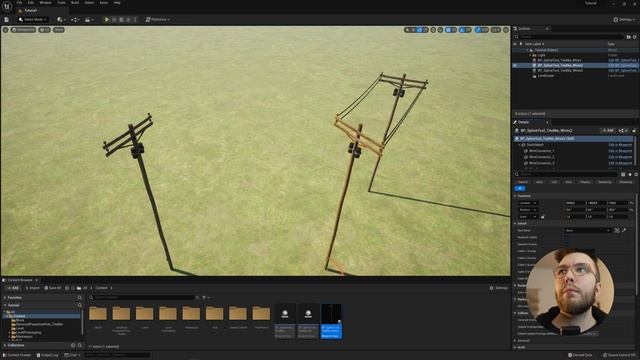
Task: Expand the Favorites section in Content Browser
Action: [5, 298]
